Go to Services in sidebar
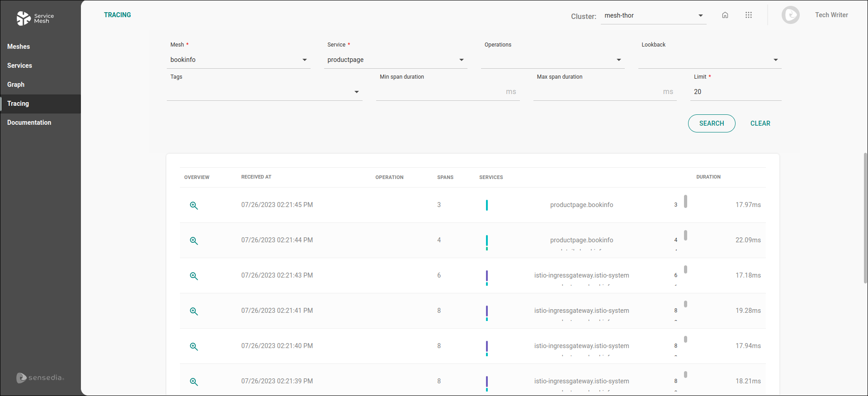868x396 pixels. [41, 66]
